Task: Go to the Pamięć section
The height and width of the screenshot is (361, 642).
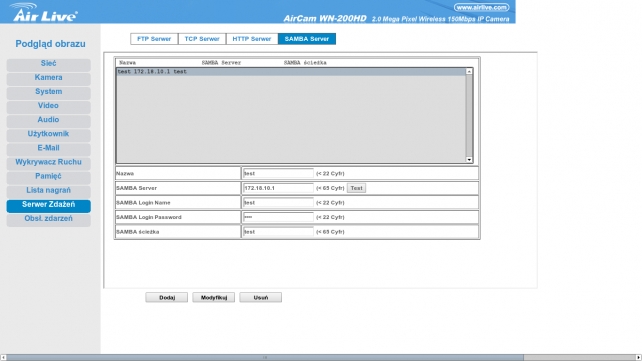Action: click(x=48, y=177)
